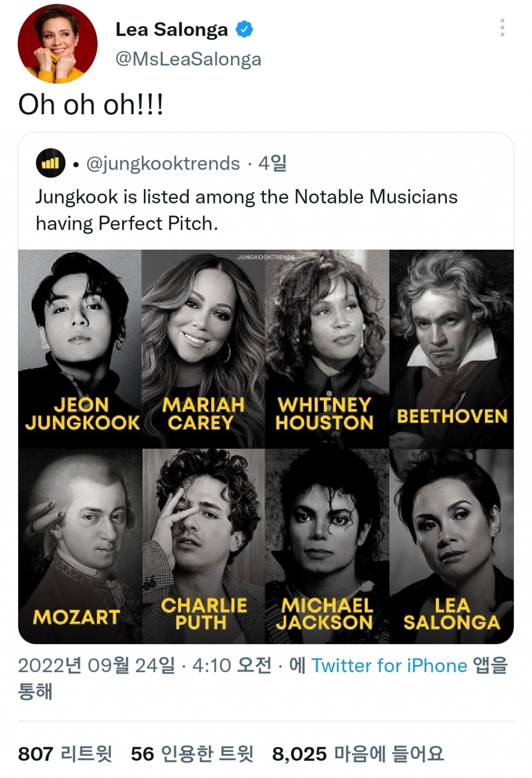View the 8,025 likes list
Viewport: 532px width, 778px height.
coord(358,754)
